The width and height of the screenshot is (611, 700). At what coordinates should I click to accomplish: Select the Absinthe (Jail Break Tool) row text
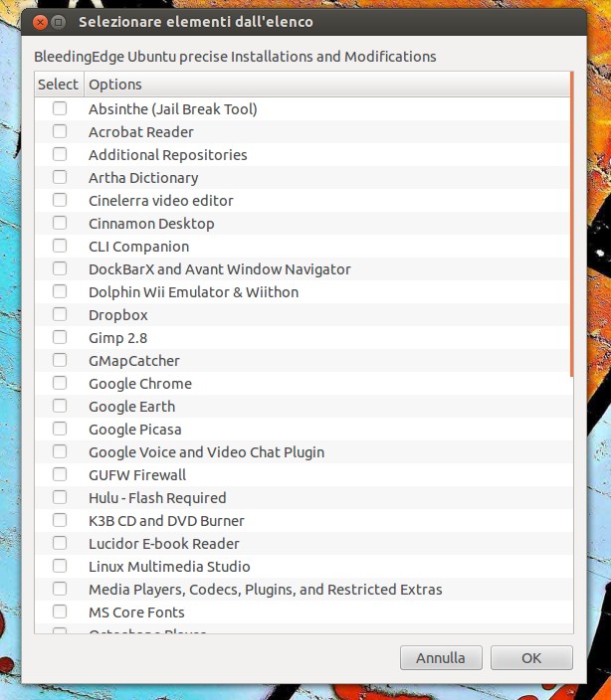[173, 109]
